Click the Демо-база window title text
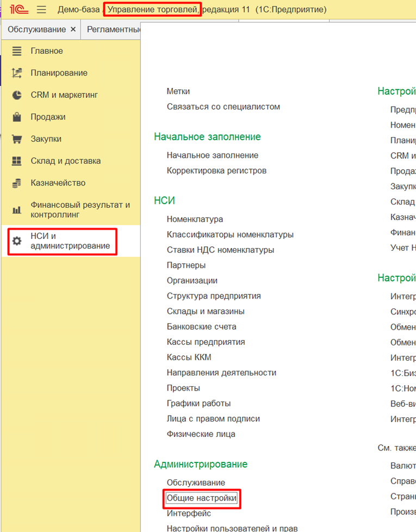416x532 pixels. [79, 9]
